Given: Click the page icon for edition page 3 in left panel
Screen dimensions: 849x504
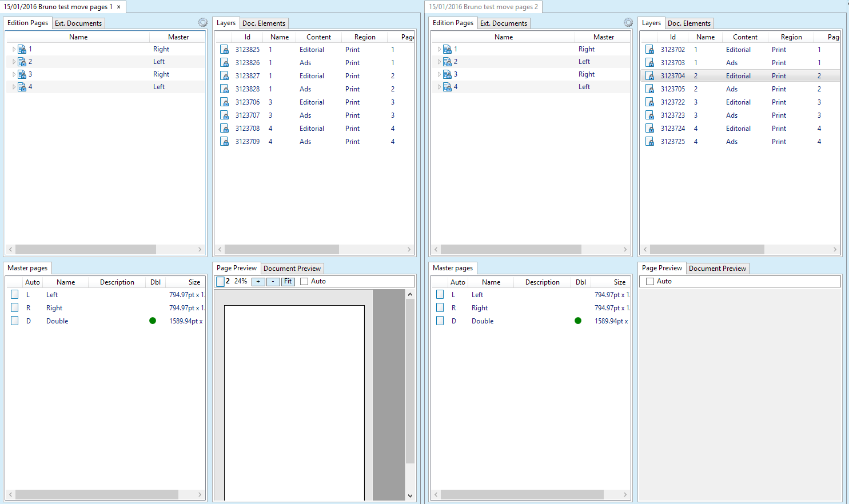Looking at the screenshot, I should click(x=22, y=74).
